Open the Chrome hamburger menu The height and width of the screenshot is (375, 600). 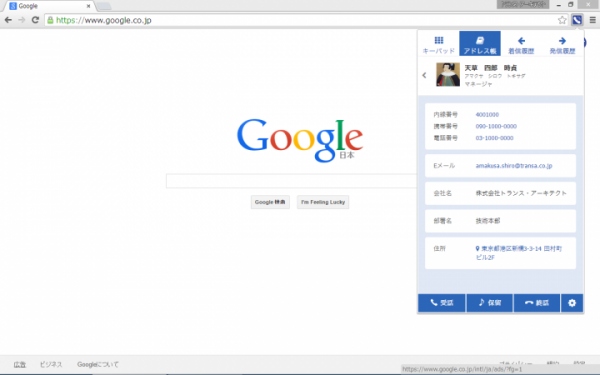[x=592, y=20]
